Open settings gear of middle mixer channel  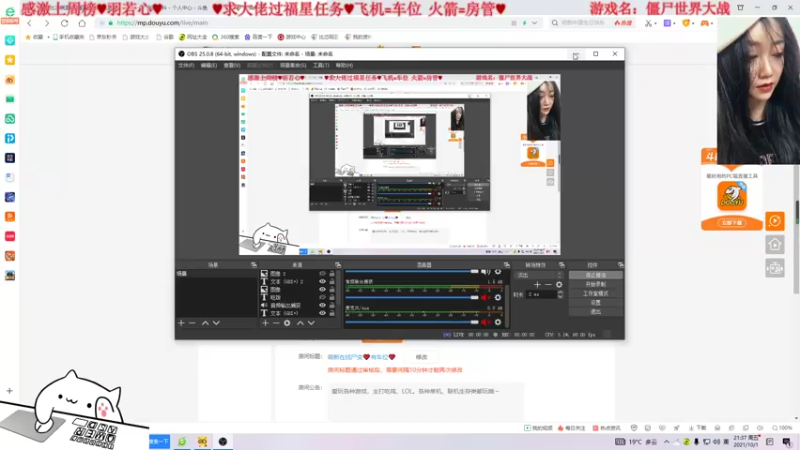point(498,297)
